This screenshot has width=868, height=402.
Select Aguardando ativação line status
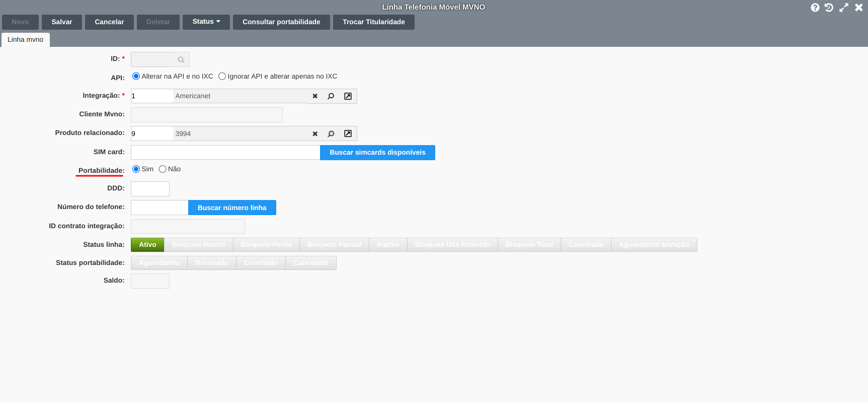[654, 245]
